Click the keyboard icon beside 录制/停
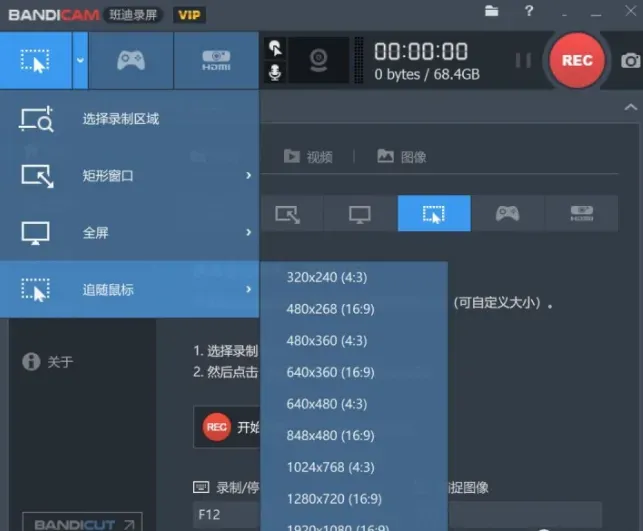 pos(201,487)
